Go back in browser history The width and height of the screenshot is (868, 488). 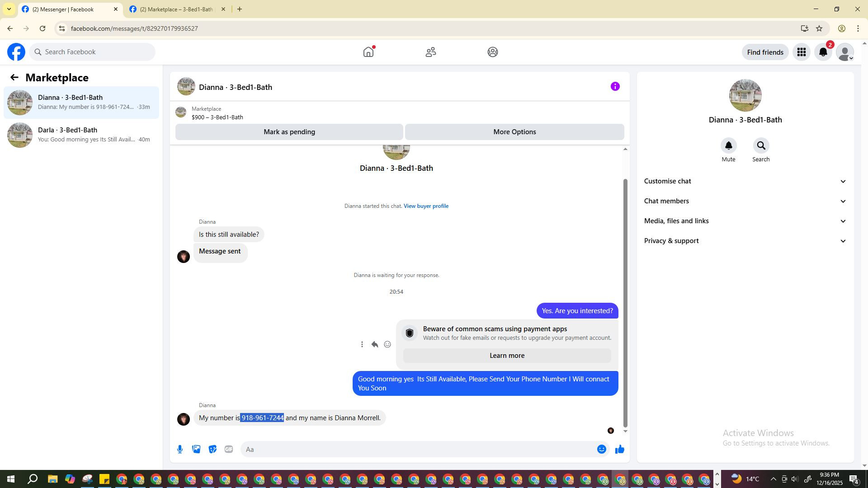coord(10,28)
